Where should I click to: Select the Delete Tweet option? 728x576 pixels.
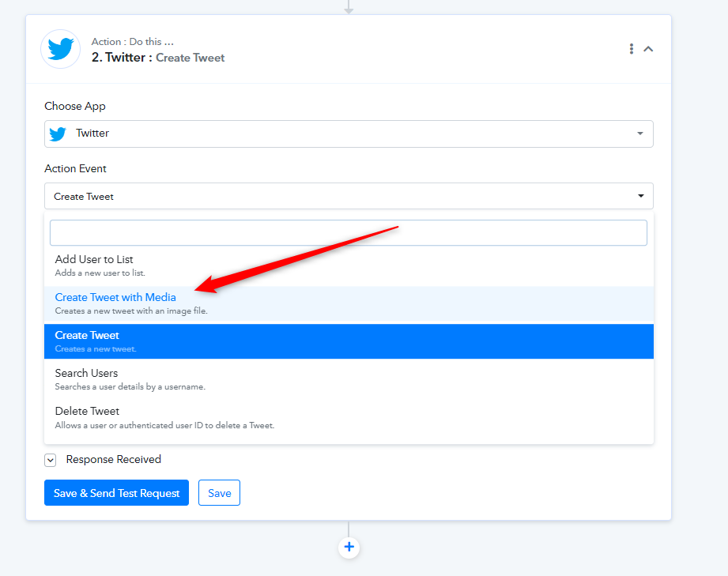tap(349, 417)
